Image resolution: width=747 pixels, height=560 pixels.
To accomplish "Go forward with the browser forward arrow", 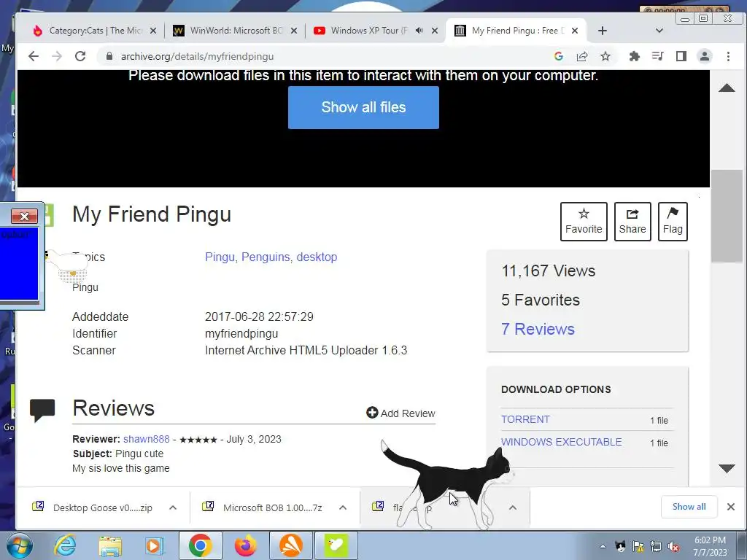I will [x=57, y=56].
